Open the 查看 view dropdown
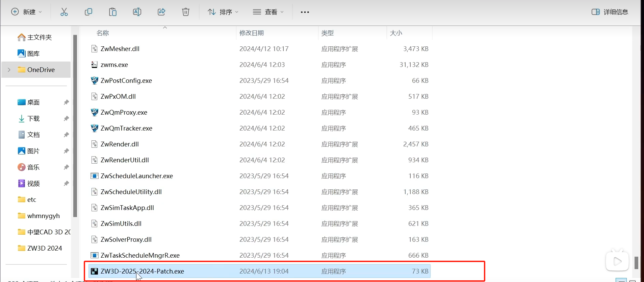This screenshot has height=282, width=644. pos(268,12)
